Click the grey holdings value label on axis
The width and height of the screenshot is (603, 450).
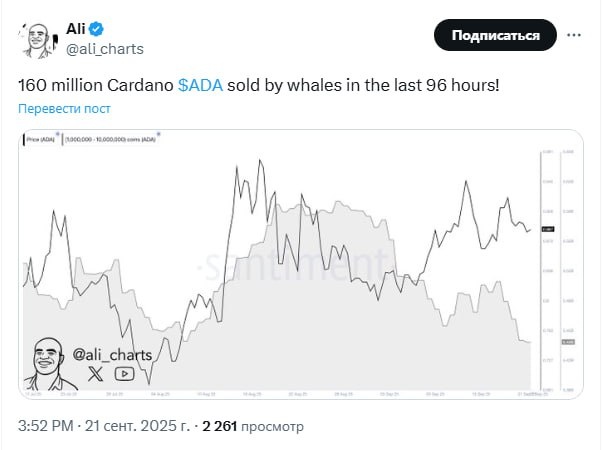click(567, 342)
